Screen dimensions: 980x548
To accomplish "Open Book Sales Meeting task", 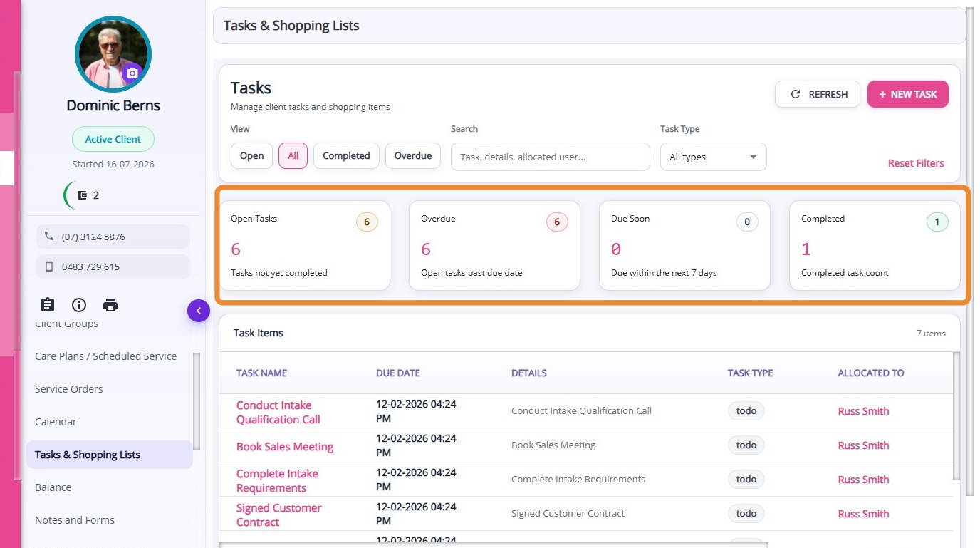I will click(x=285, y=447).
